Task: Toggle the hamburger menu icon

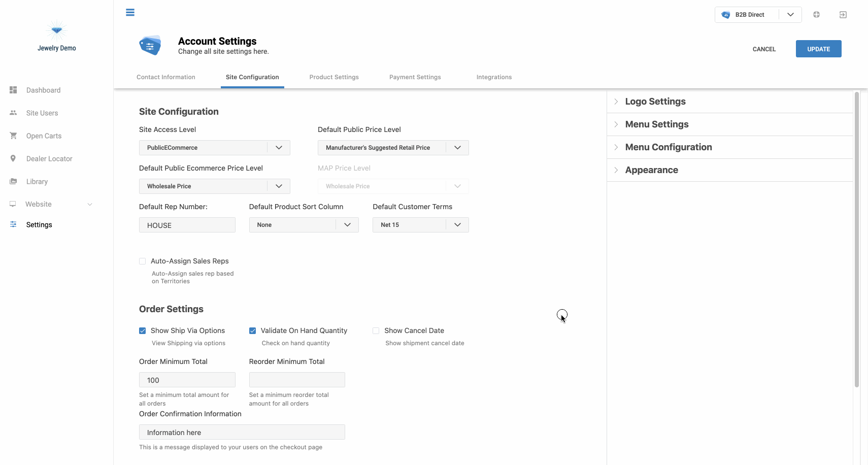Action: (x=130, y=12)
